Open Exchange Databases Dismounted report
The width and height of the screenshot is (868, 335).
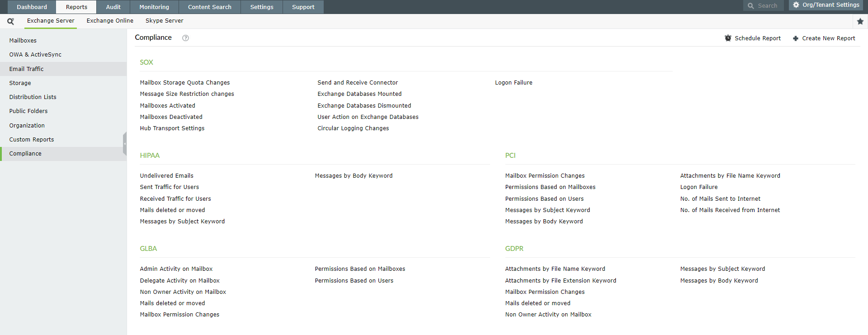point(364,106)
